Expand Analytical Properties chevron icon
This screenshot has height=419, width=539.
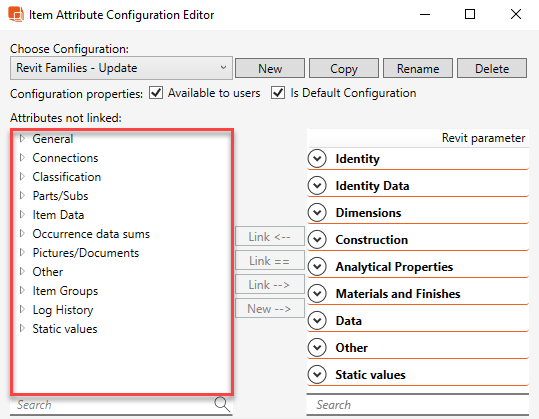click(317, 267)
